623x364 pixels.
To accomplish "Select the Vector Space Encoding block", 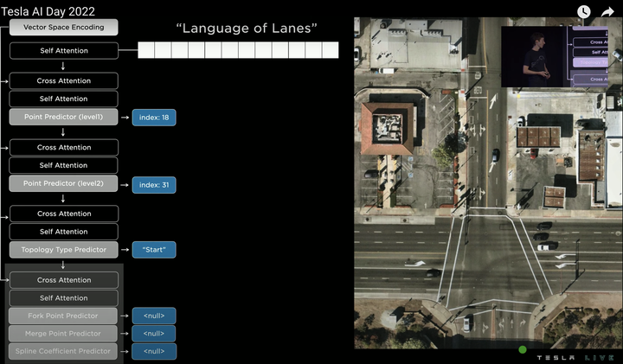I will (x=63, y=28).
